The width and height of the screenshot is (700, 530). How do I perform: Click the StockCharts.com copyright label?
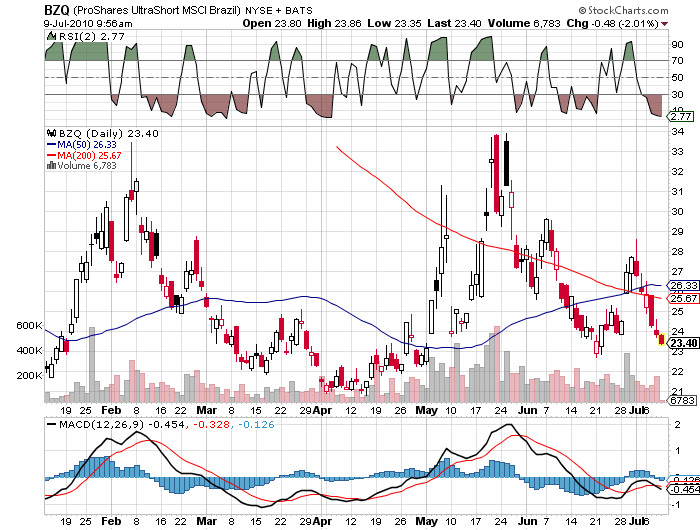point(624,10)
